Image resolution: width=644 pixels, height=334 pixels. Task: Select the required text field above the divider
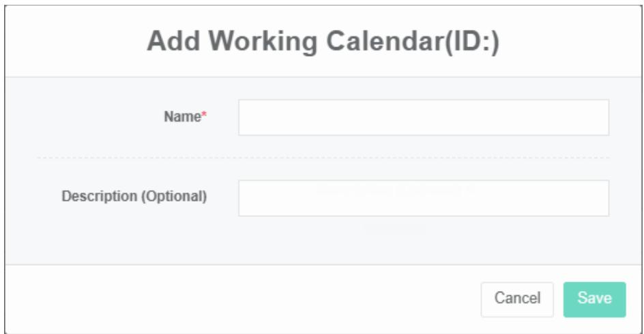(423, 117)
